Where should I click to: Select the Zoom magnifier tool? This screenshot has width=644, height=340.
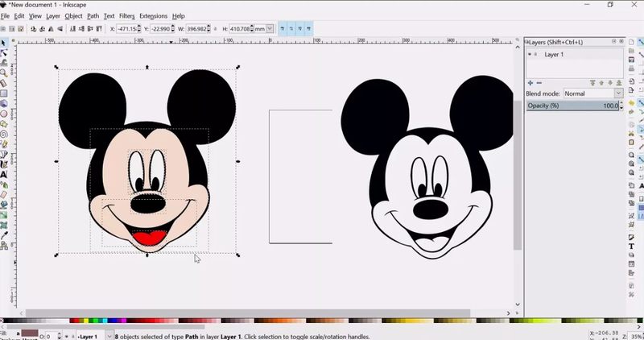(x=4, y=73)
